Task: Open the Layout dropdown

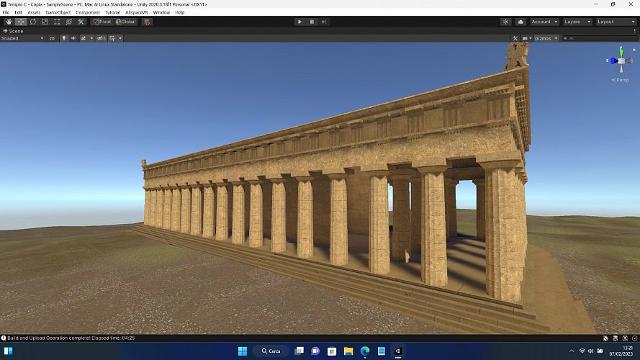Action: [616, 22]
